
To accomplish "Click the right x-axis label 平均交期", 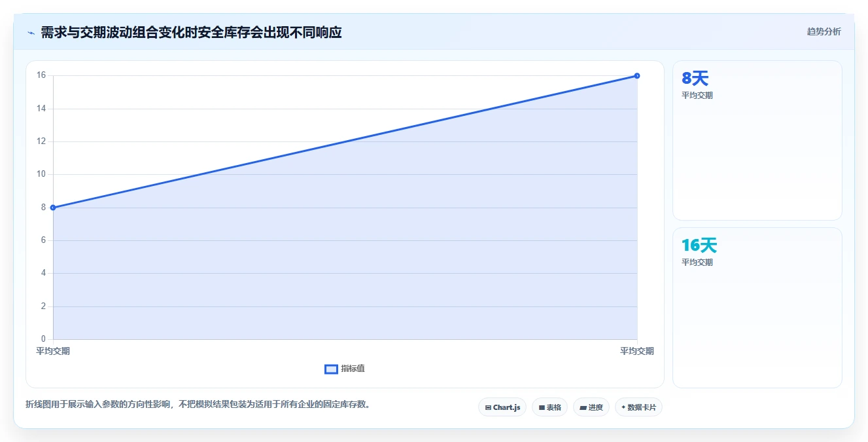I will click(637, 351).
